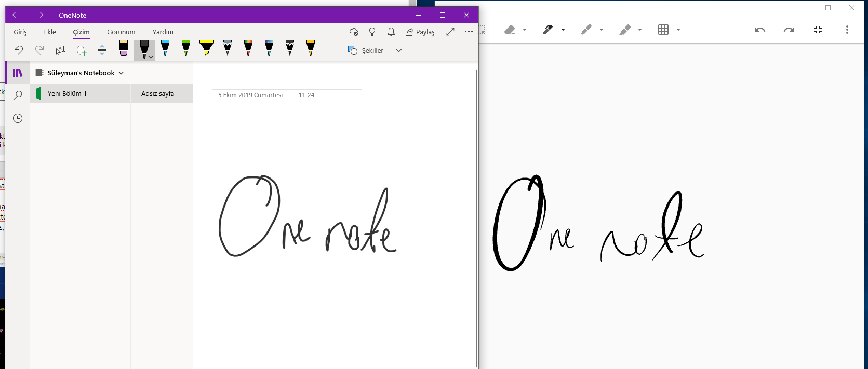Open the Görünüm tab
The width and height of the screenshot is (868, 369).
coord(121,32)
